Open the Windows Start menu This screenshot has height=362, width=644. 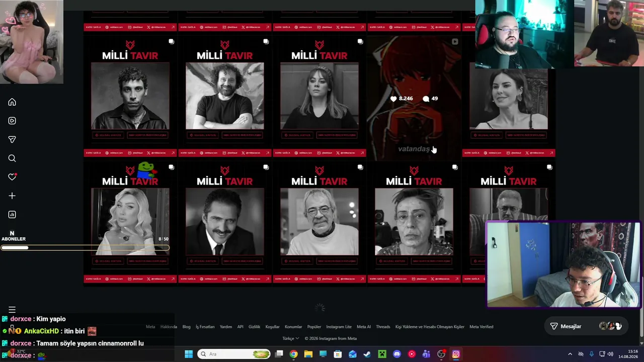(x=189, y=354)
